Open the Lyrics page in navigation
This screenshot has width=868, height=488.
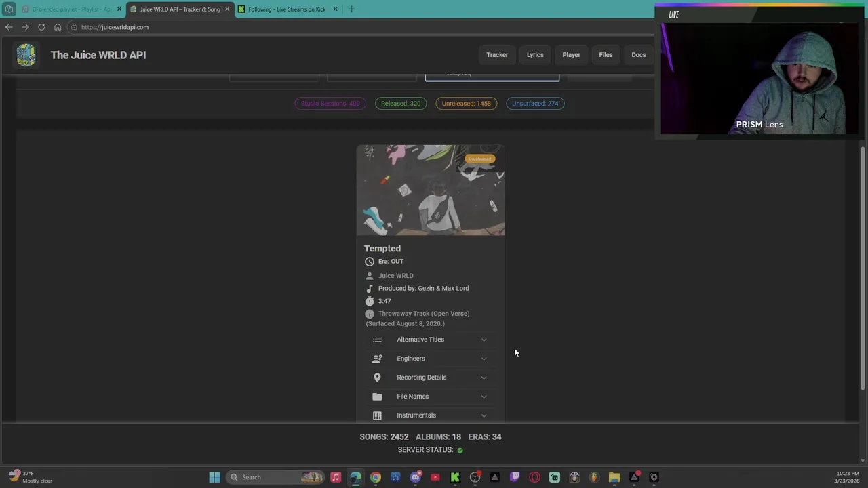(535, 55)
